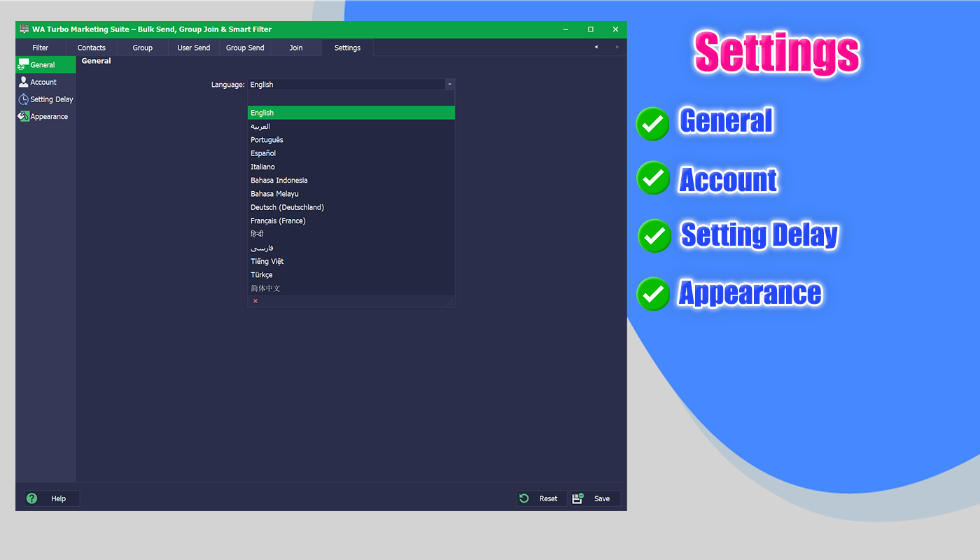Select the Settings tab
The width and height of the screenshot is (980, 560).
[347, 48]
